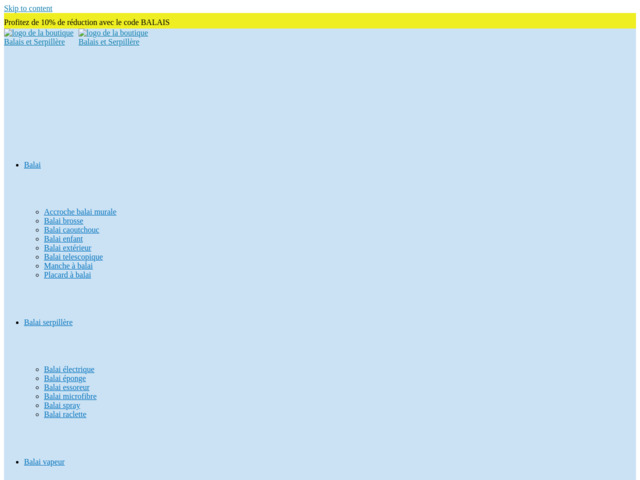Go to Balai brosse page
The height and width of the screenshot is (480, 640).
(63, 221)
